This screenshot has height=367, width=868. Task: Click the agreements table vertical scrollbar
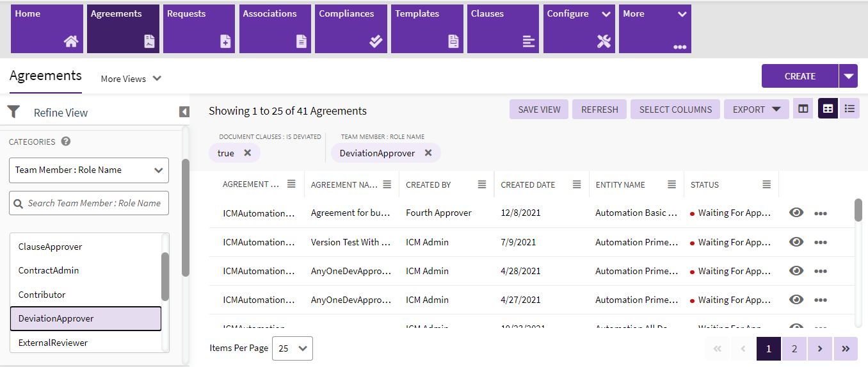[858, 263]
